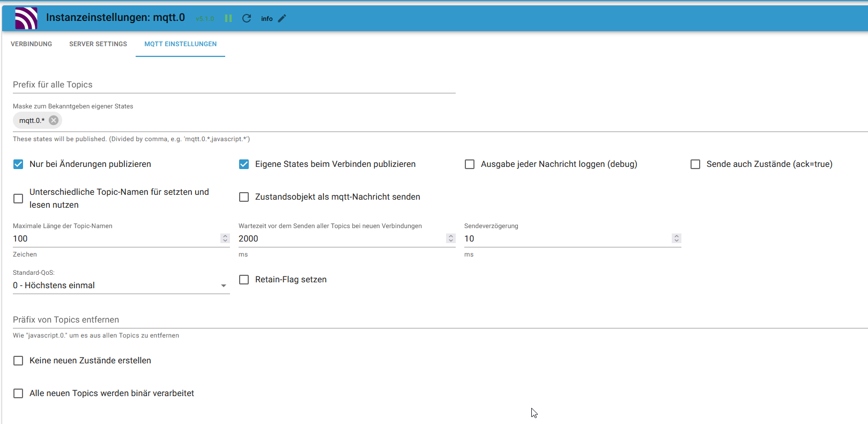The height and width of the screenshot is (424, 868).
Task: Click the version v5.1.0 label
Action: tap(204, 19)
